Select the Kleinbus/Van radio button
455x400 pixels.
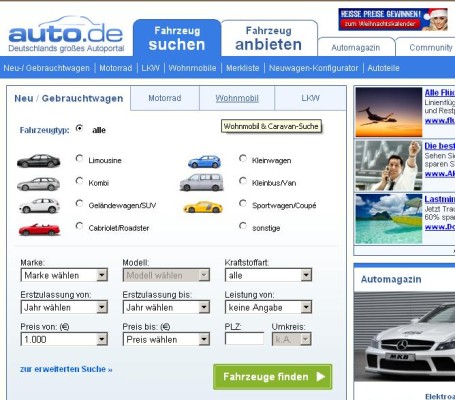(x=243, y=181)
